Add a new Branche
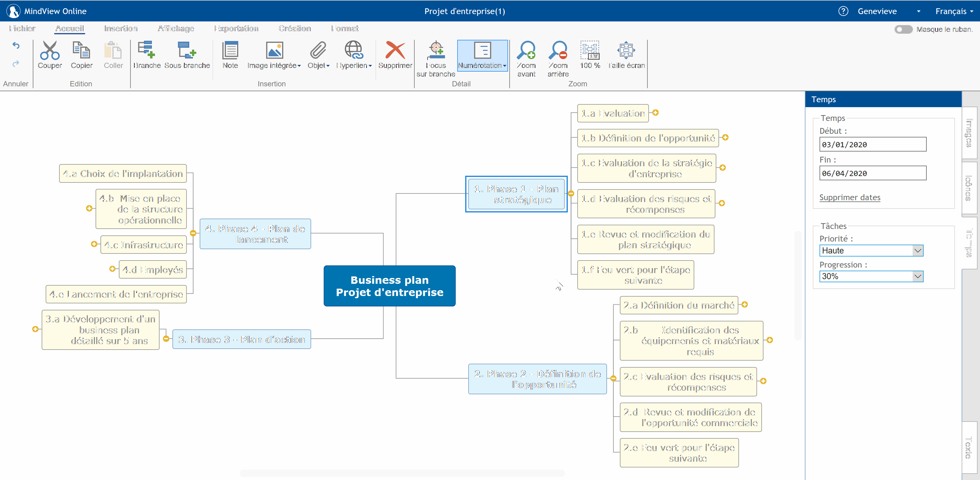 point(147,55)
